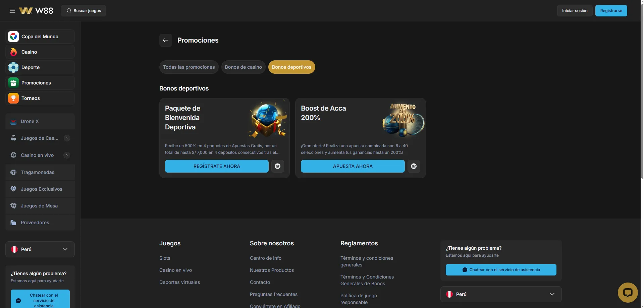Open Política de juego responsable link
644x308 pixels.
pos(359,299)
